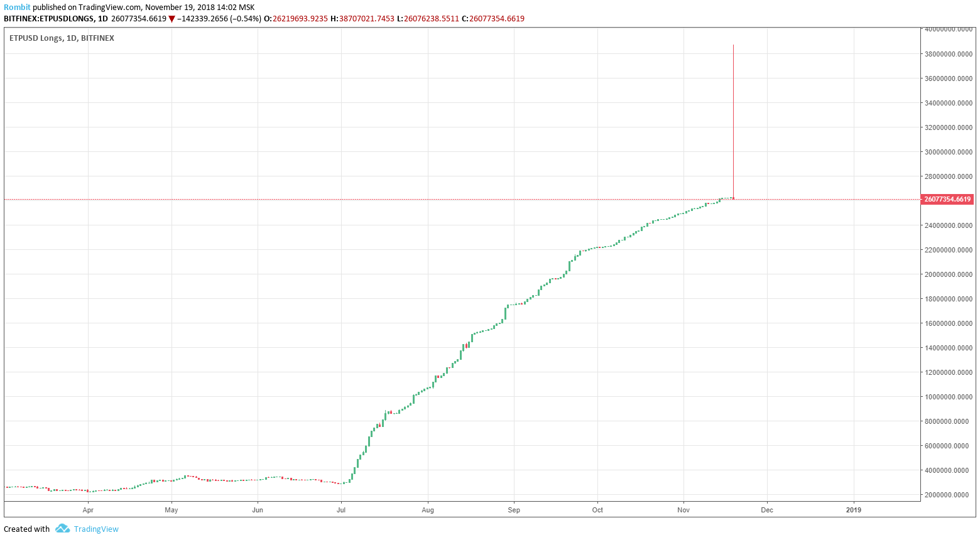Click the red current price label 26077354.6619
The height and width of the screenshot is (540, 980).
point(947,199)
